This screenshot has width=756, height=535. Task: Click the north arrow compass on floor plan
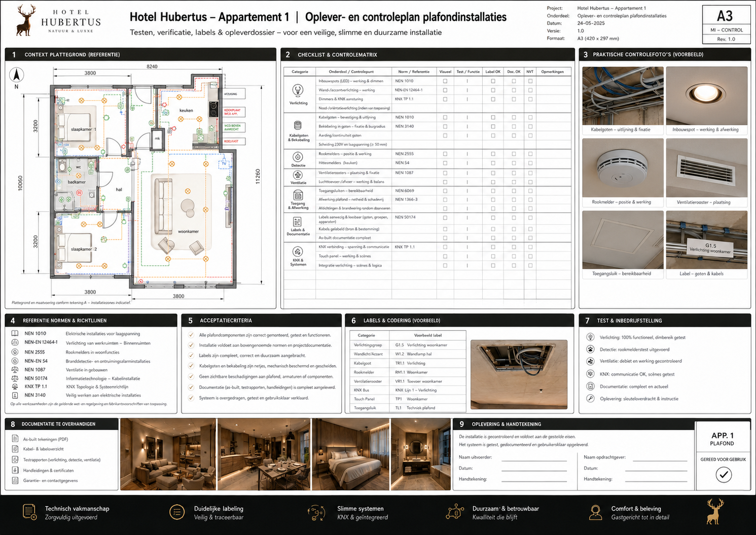(x=17, y=75)
